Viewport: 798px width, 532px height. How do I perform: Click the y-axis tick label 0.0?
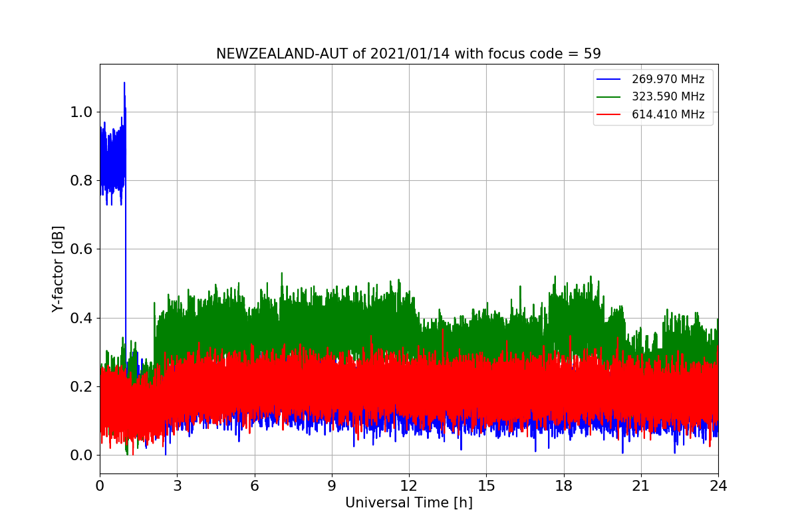(80, 456)
